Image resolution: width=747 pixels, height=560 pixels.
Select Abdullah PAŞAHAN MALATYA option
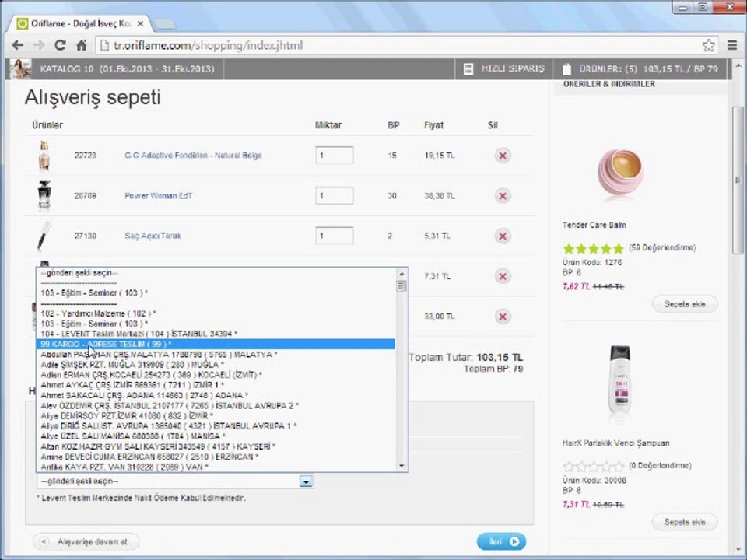(x=216, y=355)
